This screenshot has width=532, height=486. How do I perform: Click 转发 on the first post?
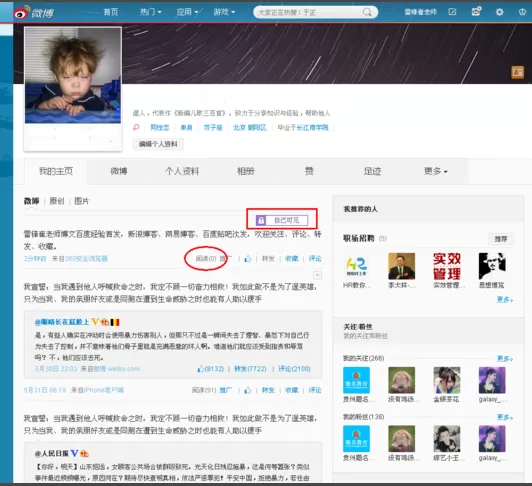(268, 259)
